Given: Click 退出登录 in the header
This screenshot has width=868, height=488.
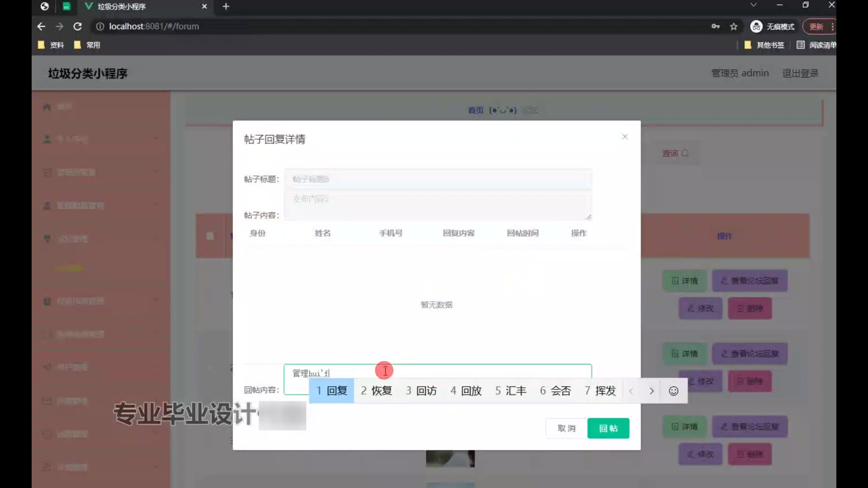Looking at the screenshot, I should click(x=800, y=73).
